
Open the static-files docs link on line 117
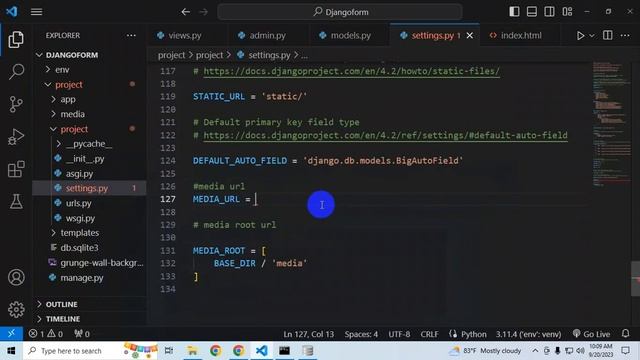pos(351,71)
